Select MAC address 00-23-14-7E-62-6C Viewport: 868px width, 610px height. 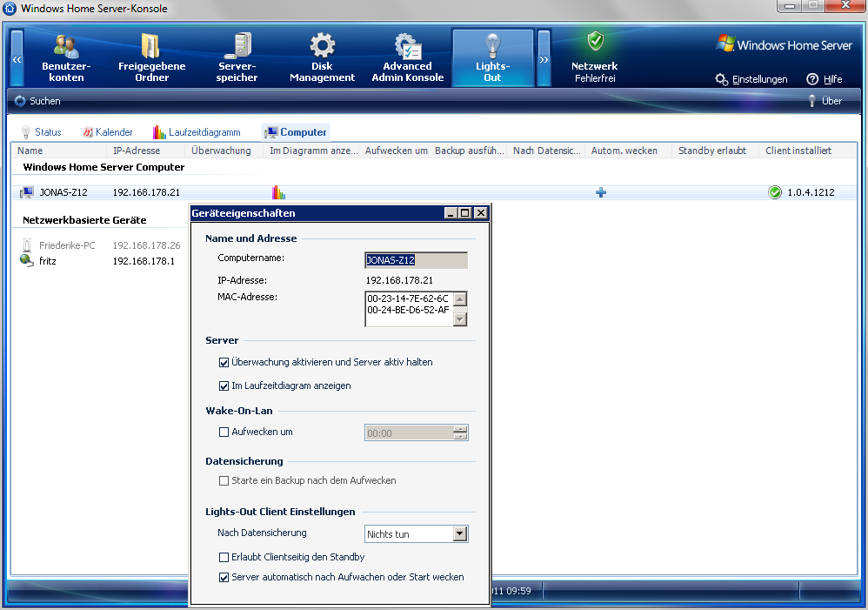coord(408,298)
